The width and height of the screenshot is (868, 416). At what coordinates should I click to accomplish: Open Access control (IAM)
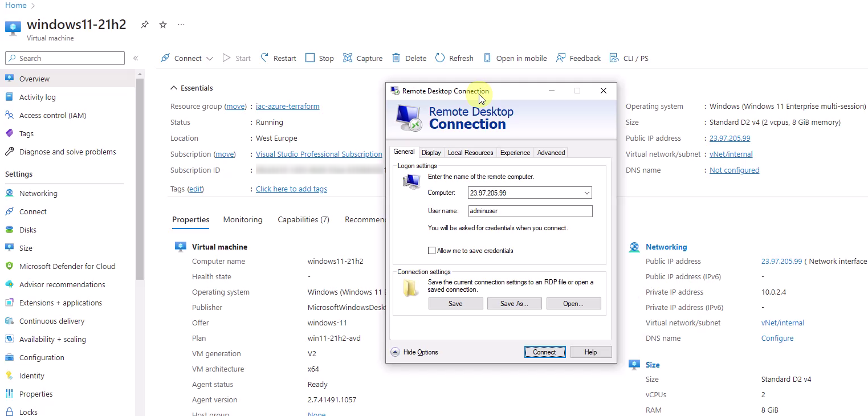pyautogui.click(x=67, y=115)
